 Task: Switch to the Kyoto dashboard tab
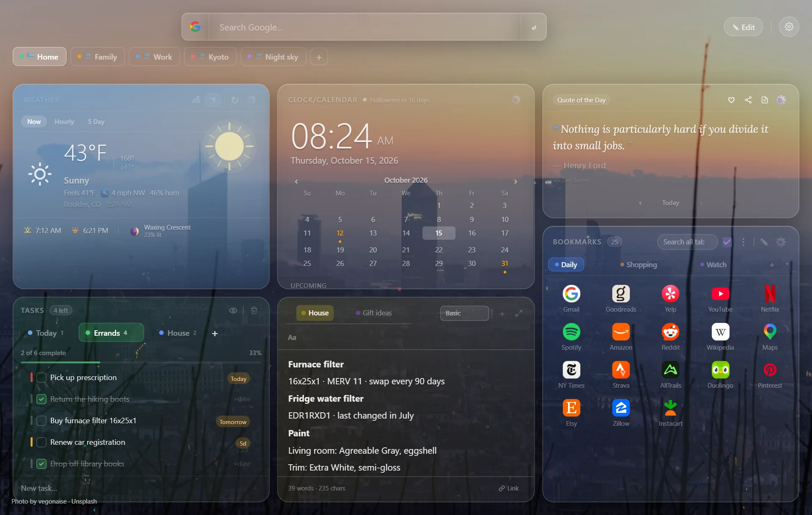coord(209,57)
